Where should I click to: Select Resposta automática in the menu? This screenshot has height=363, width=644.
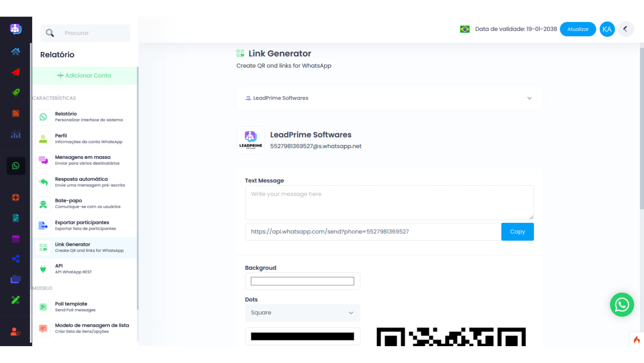pyautogui.click(x=81, y=182)
